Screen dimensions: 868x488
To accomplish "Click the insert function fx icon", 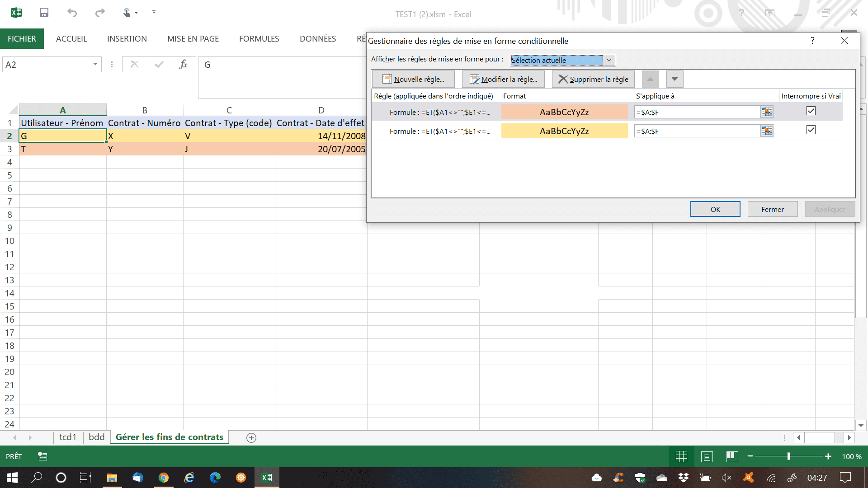I will 183,65.
